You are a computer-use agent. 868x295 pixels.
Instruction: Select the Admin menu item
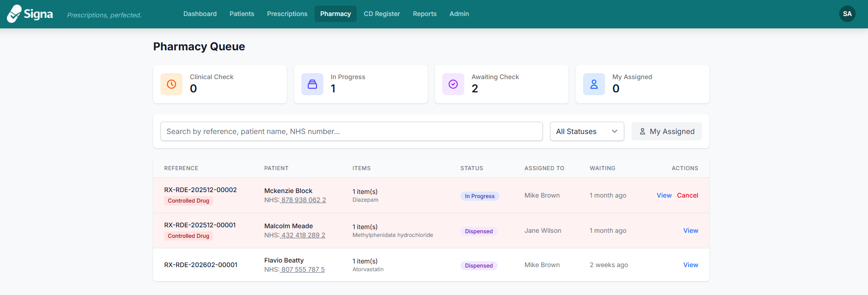coord(459,14)
